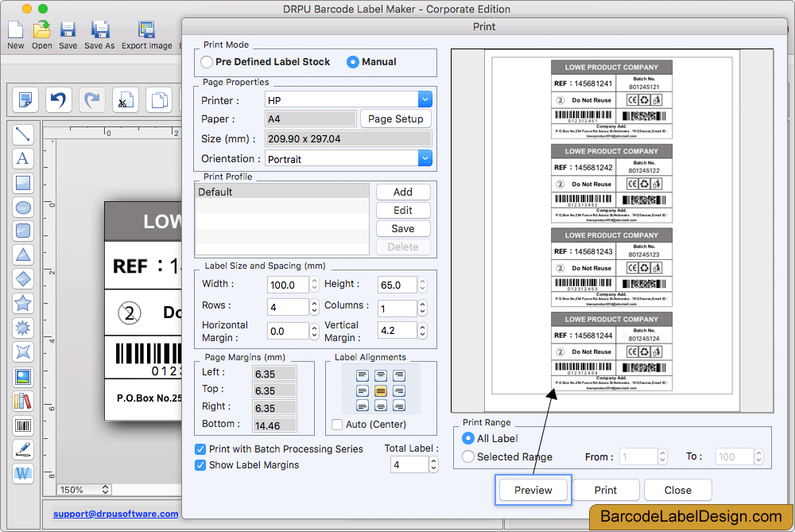Select the Diamond shape tool
This screenshot has width=795, height=532.
23,279
